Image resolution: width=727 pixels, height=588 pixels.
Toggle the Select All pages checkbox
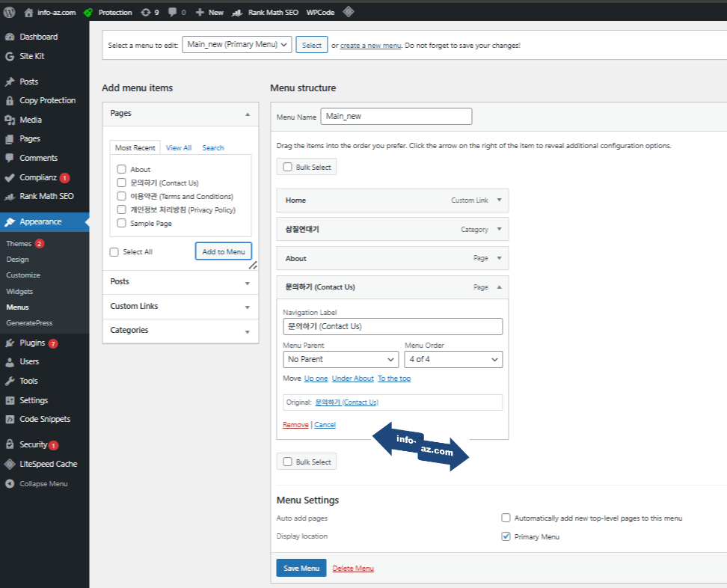114,252
